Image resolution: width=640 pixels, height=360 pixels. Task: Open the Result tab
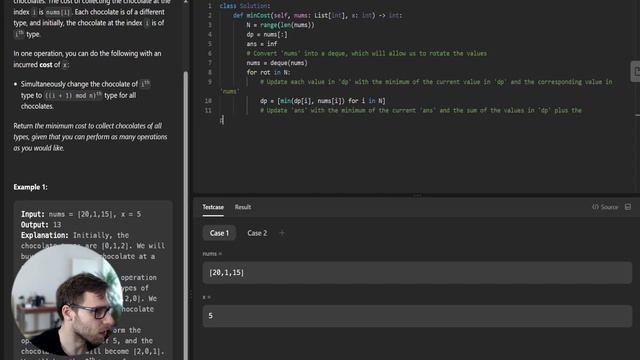point(243,207)
